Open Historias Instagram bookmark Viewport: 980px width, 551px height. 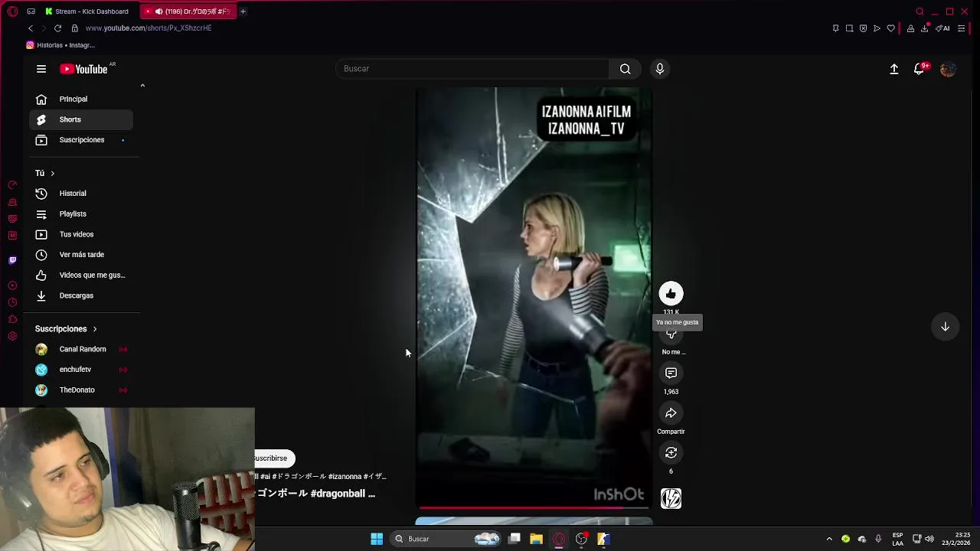(x=60, y=45)
